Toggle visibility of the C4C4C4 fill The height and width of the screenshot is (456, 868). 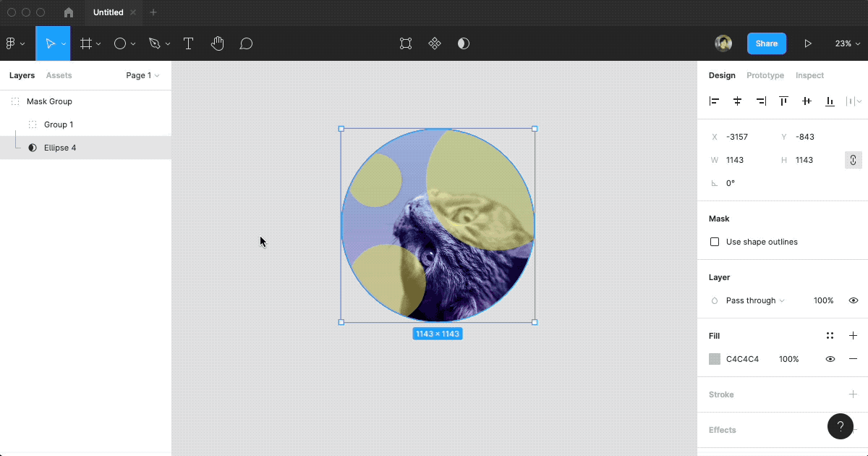[830, 358]
